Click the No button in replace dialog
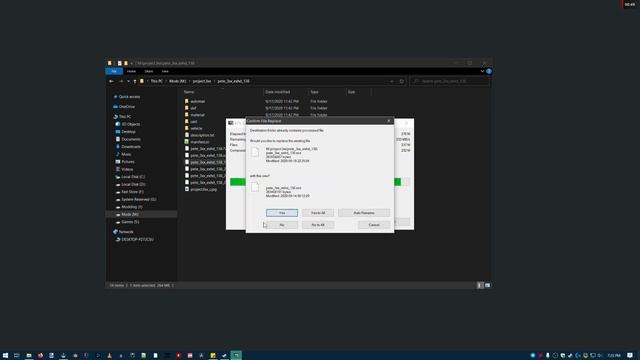The width and height of the screenshot is (640, 360). point(282,225)
